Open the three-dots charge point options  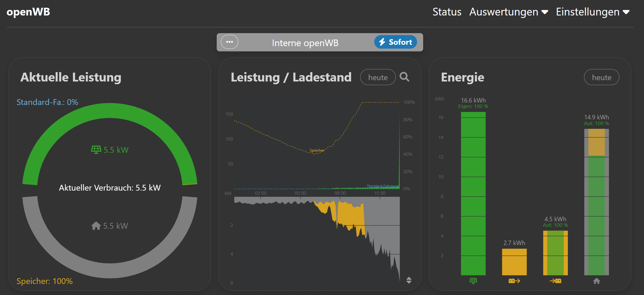[229, 42]
